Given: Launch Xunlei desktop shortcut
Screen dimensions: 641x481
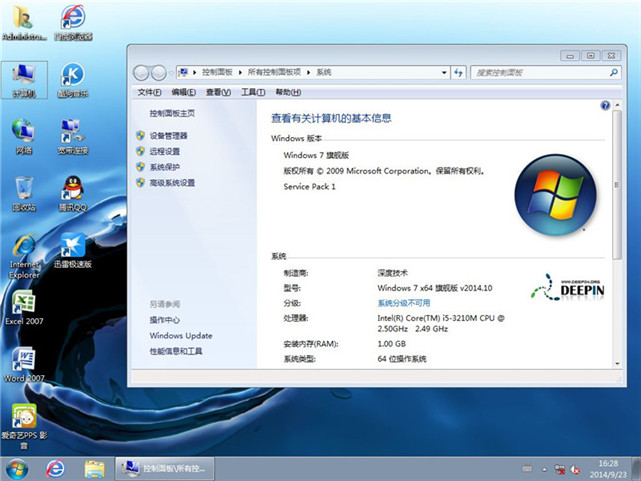Looking at the screenshot, I should tap(73, 251).
